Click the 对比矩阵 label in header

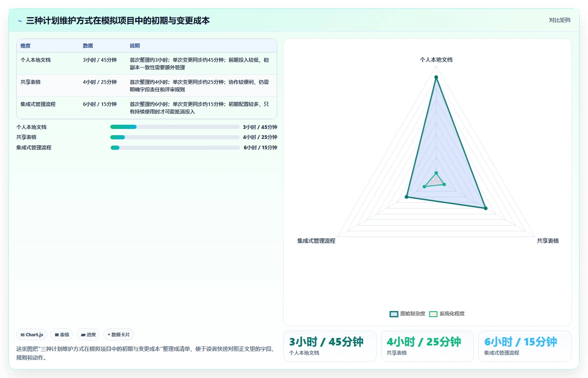point(560,20)
